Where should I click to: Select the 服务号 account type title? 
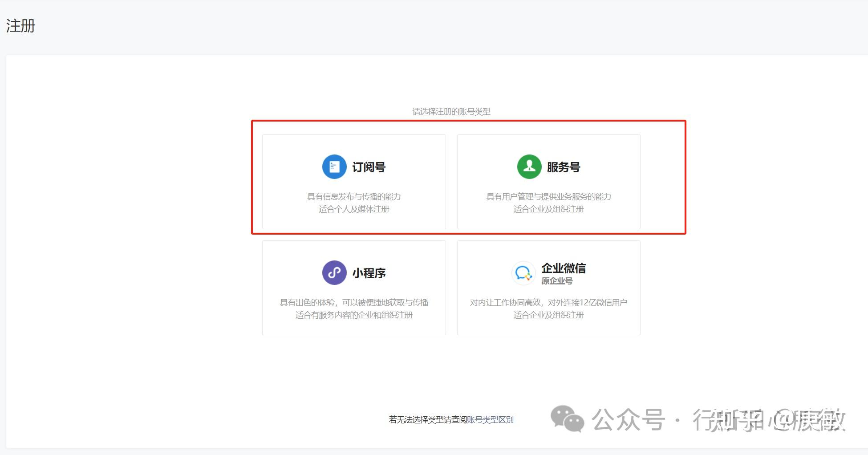point(564,167)
